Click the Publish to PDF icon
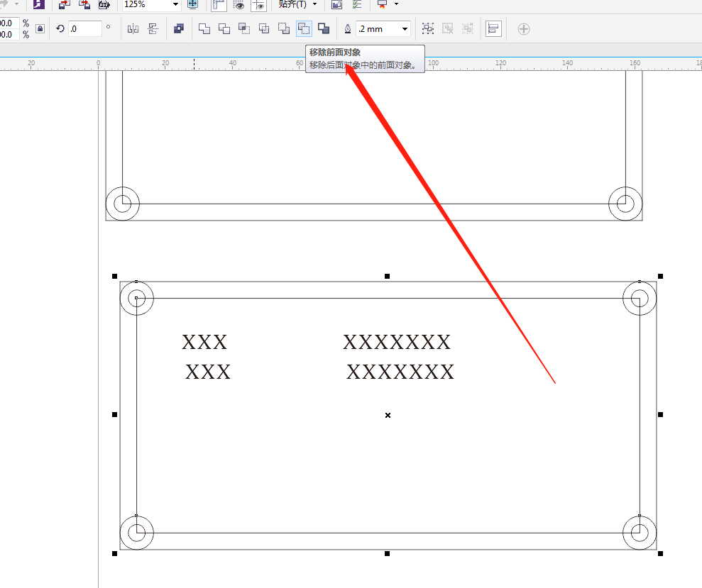The image size is (702, 588). coord(104,4)
